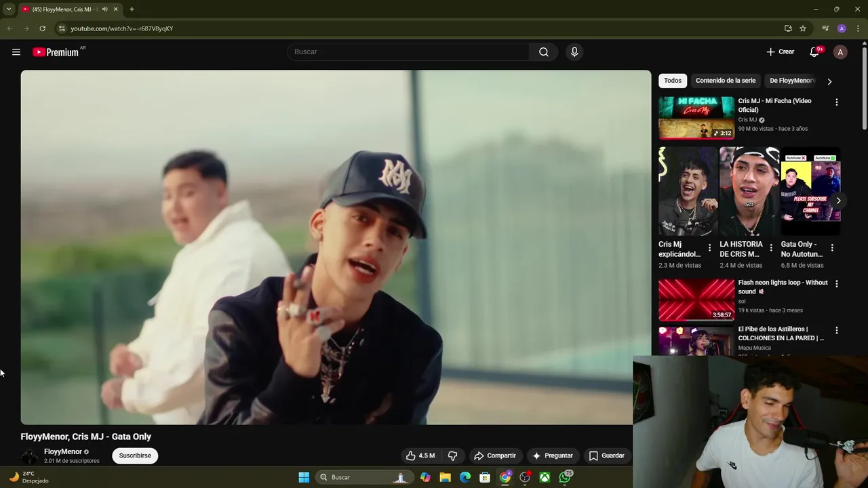
Task: Open Flash neon lights loop video thumbnail
Action: click(x=696, y=300)
